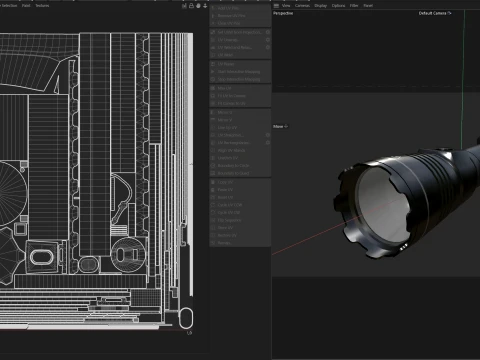Click the circular UV island with rounded rectangle
The width and height of the screenshot is (480, 360).
coord(128,255)
